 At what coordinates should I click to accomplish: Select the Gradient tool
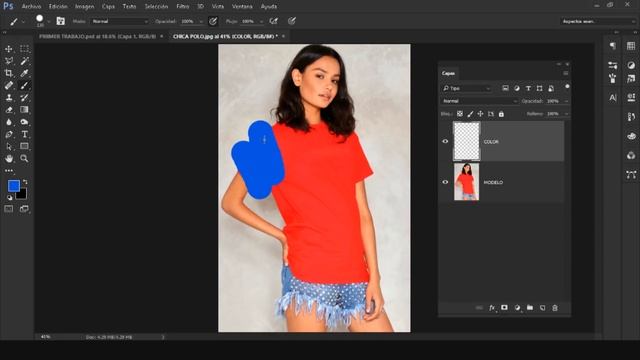(24, 110)
